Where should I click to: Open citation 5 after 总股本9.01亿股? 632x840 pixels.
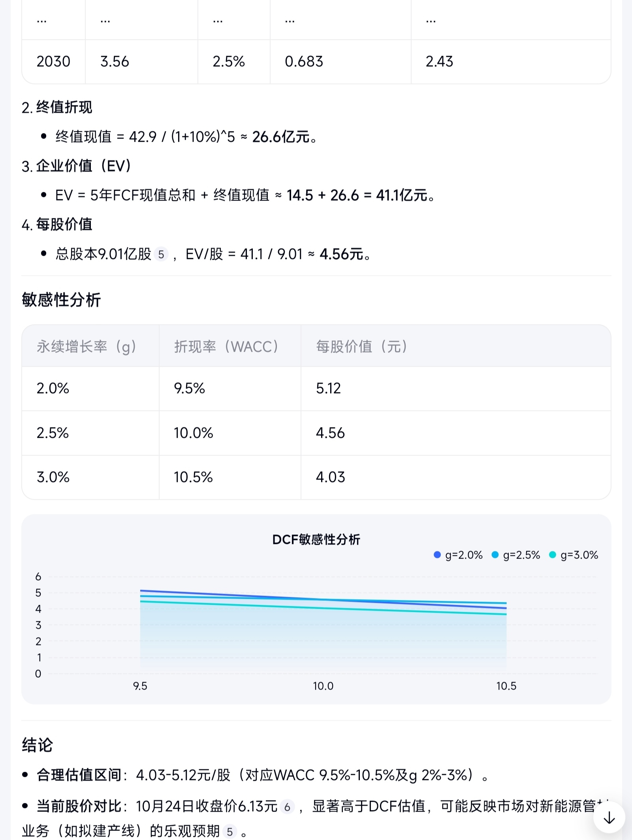pos(161,255)
